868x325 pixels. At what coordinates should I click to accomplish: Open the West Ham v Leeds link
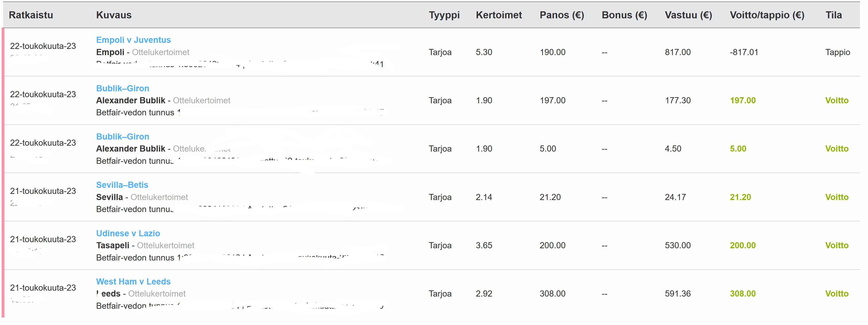(133, 281)
